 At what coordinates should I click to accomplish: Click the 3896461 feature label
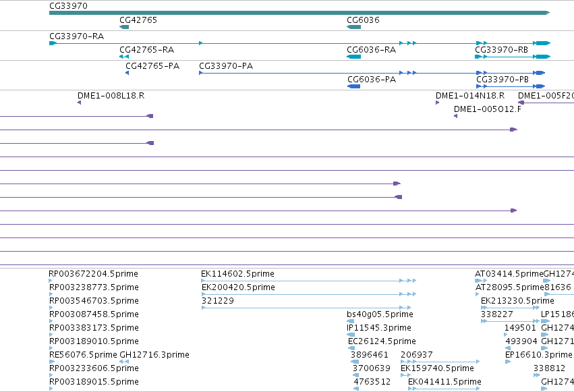(370, 355)
